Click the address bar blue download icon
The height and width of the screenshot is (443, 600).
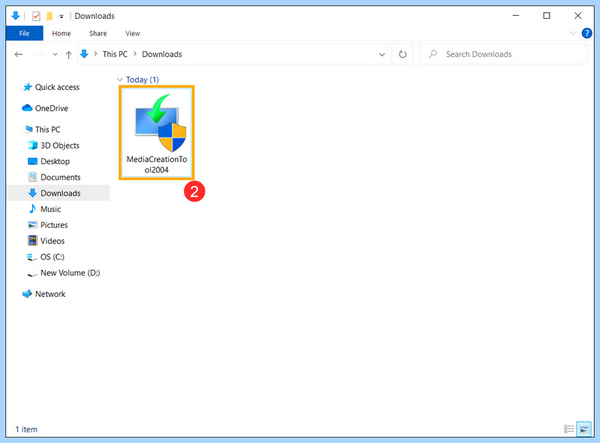(84, 54)
